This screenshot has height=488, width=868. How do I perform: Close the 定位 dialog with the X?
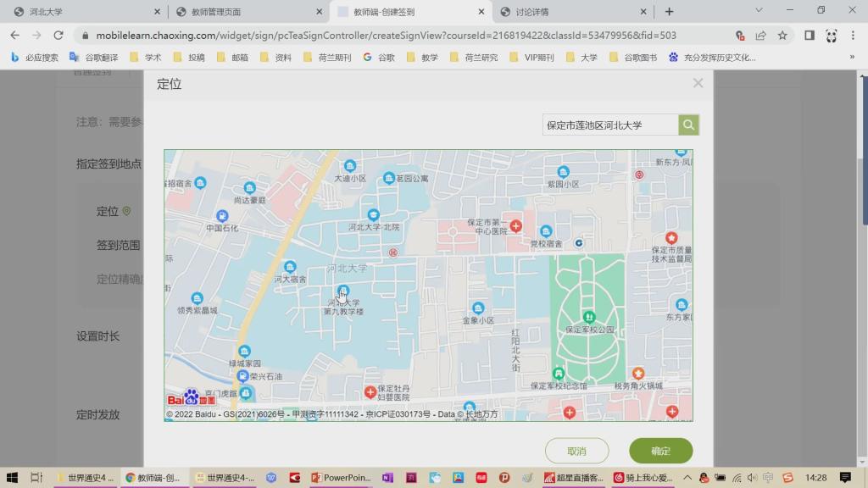(698, 83)
